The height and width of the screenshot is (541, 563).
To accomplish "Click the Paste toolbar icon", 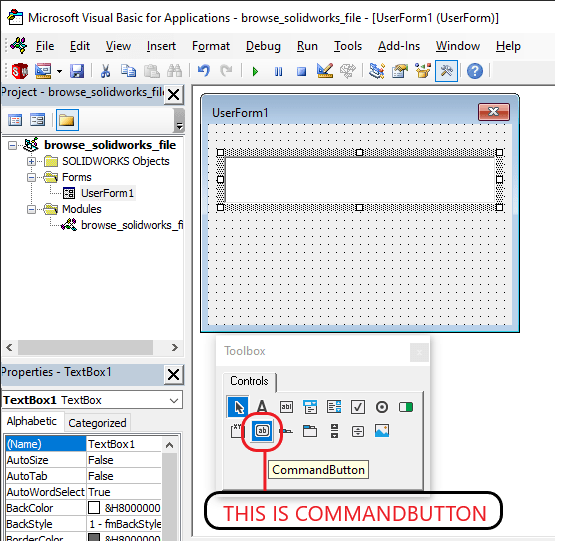I will (x=152, y=71).
